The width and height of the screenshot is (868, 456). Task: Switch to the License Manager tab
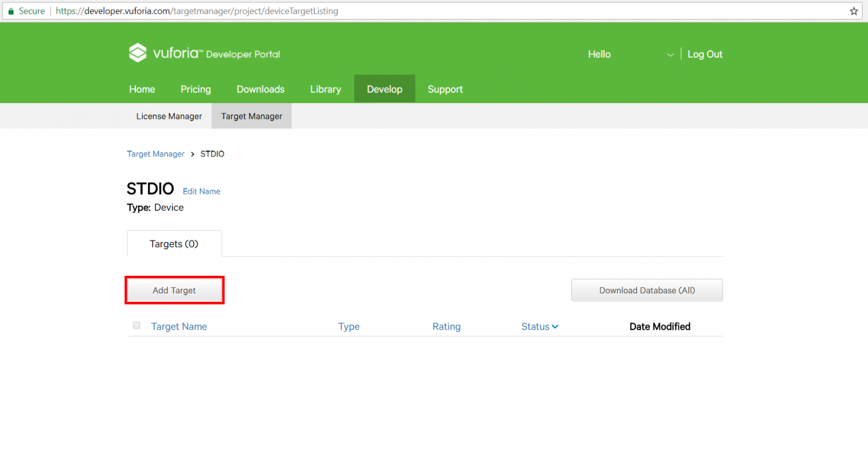pos(169,116)
